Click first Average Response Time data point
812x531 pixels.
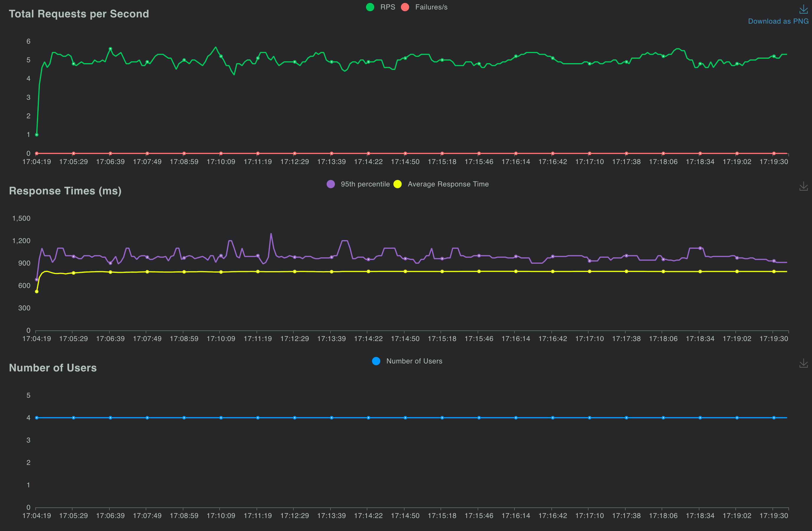pos(37,291)
